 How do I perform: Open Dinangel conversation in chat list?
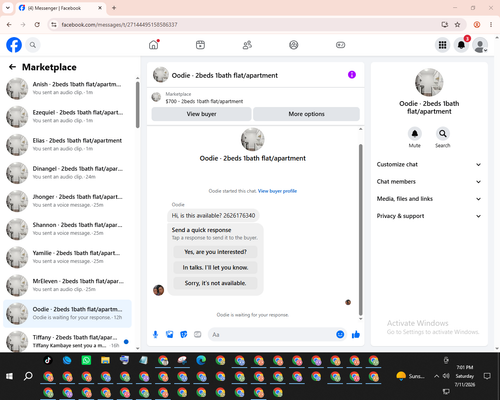pos(68,173)
